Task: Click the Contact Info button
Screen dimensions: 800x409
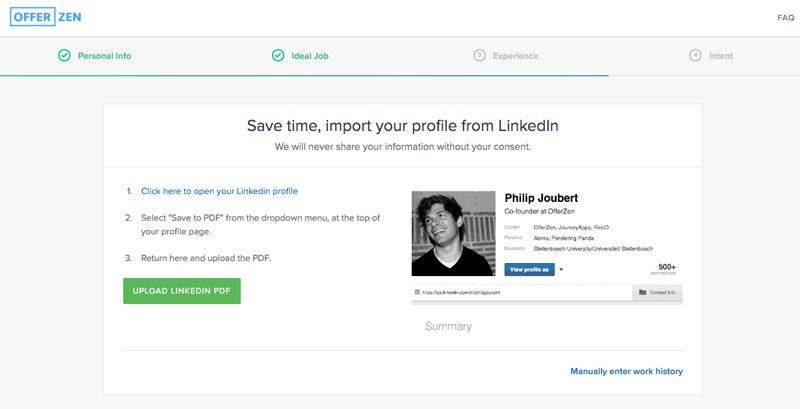Action: 657,292
